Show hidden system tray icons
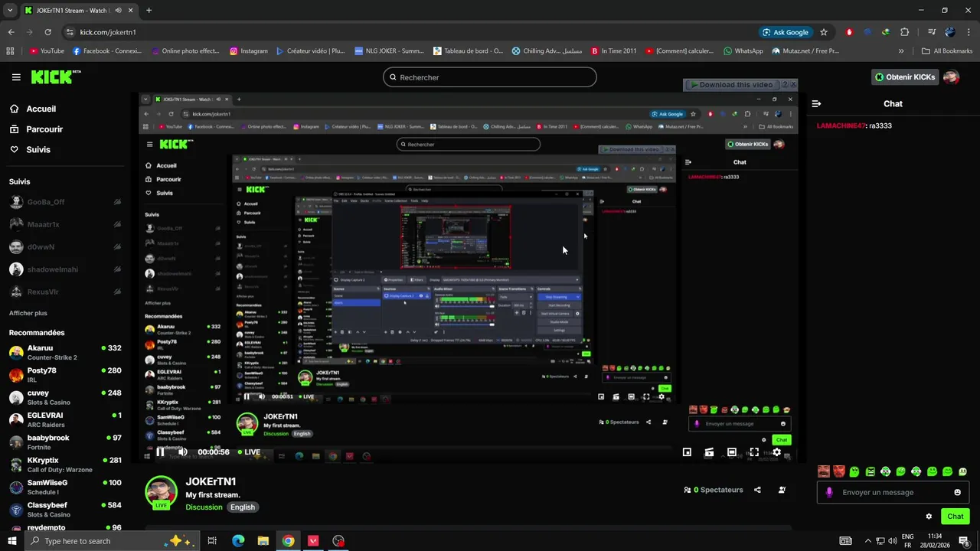980x551 pixels. [x=868, y=541]
